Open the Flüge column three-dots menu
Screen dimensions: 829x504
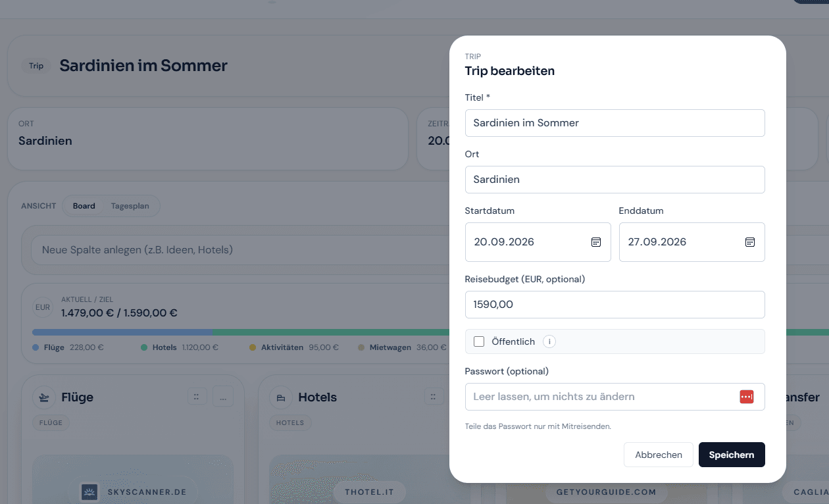coord(223,397)
